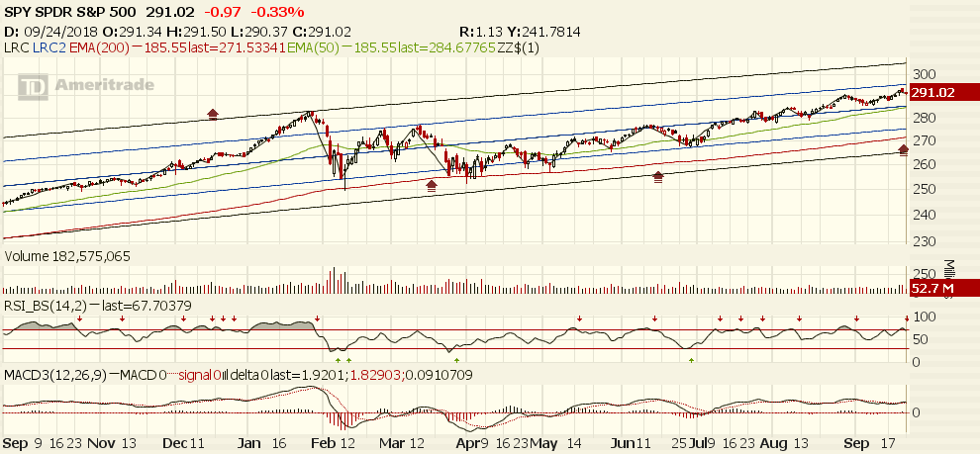The width and height of the screenshot is (980, 454).
Task: Click the green up-arrow under the late-June RSI dip
Action: [691, 360]
